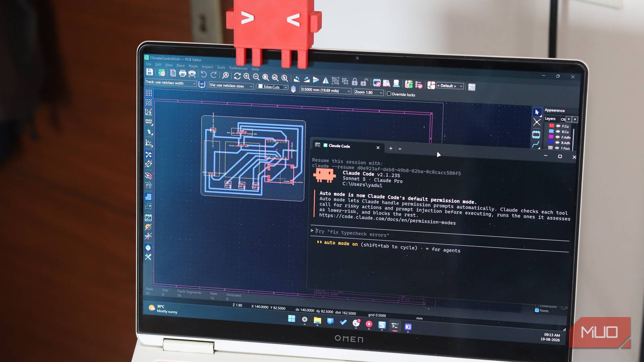Open the terminal new-tab dropdown chevron
Image resolution: width=644 pixels, height=362 pixels.
(x=400, y=149)
